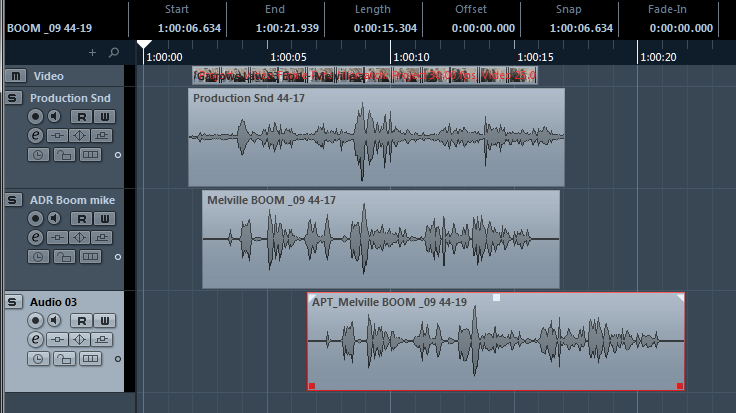Click the timebase clock icon on Production Snd
This screenshot has height=413, width=736.
click(37, 154)
